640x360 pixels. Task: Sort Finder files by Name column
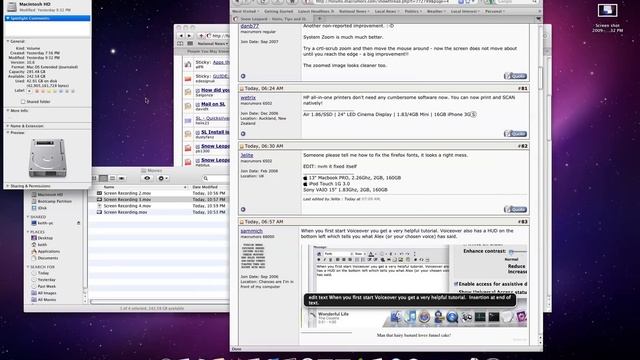140,187
